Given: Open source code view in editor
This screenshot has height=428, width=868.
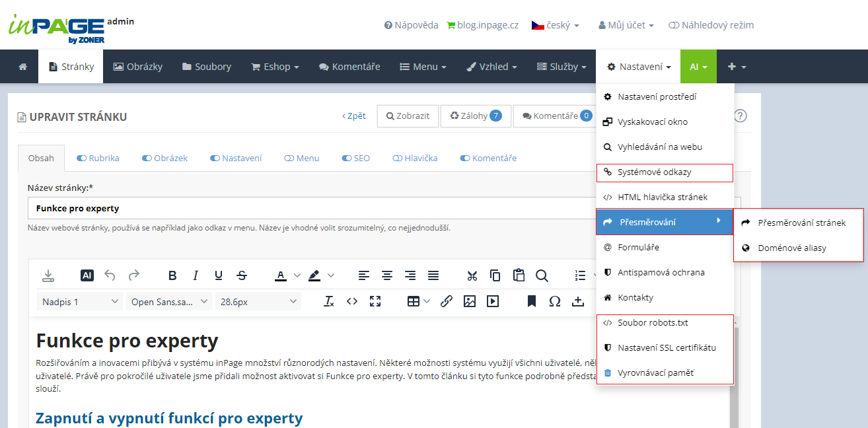Looking at the screenshot, I should point(352,301).
